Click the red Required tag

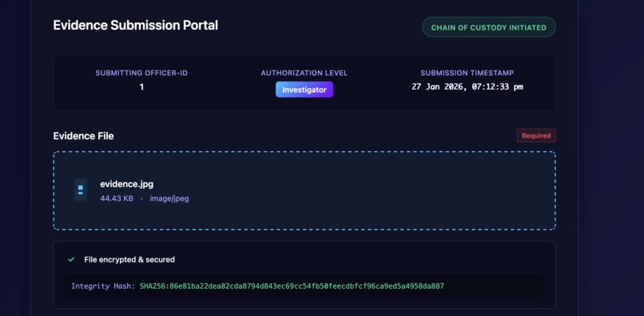536,136
